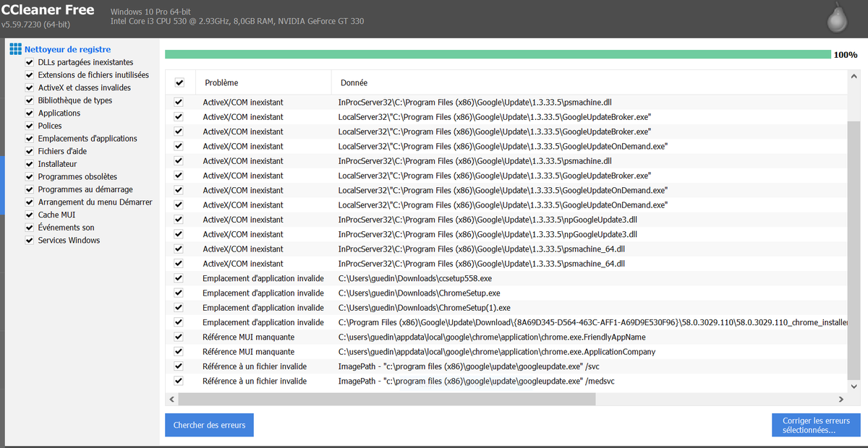Click the Intel Core i3 hardware info line
868x448 pixels.
click(x=237, y=22)
